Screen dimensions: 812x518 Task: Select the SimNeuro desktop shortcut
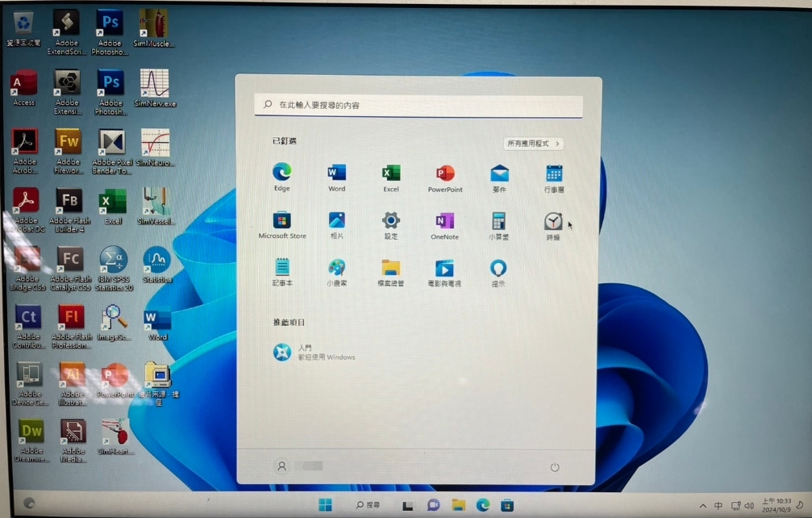pyautogui.click(x=156, y=148)
